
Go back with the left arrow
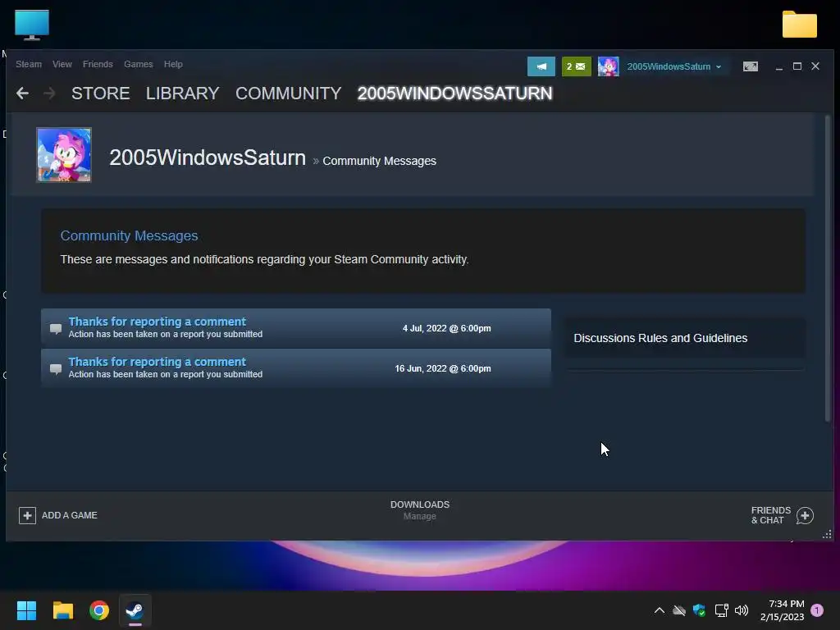[x=22, y=94]
